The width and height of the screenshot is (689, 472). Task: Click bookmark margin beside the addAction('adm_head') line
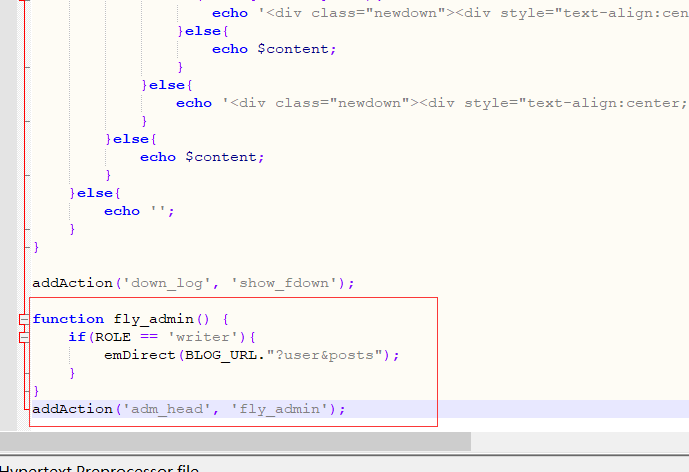(10, 409)
